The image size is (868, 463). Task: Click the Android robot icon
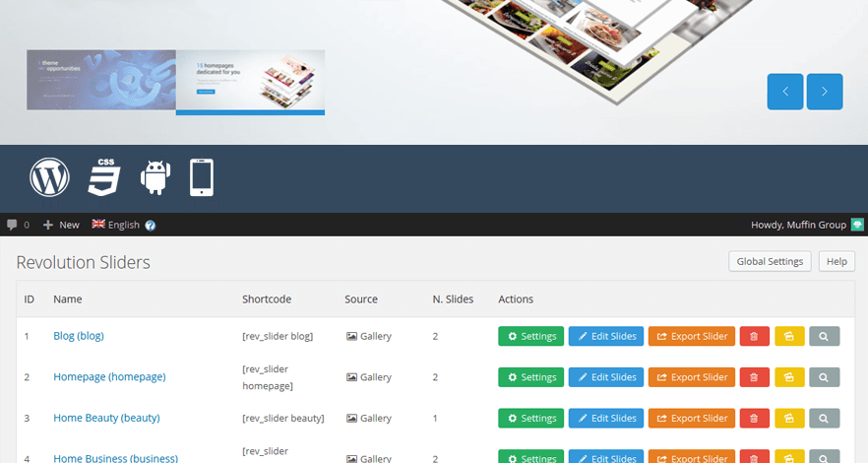pyautogui.click(x=155, y=177)
